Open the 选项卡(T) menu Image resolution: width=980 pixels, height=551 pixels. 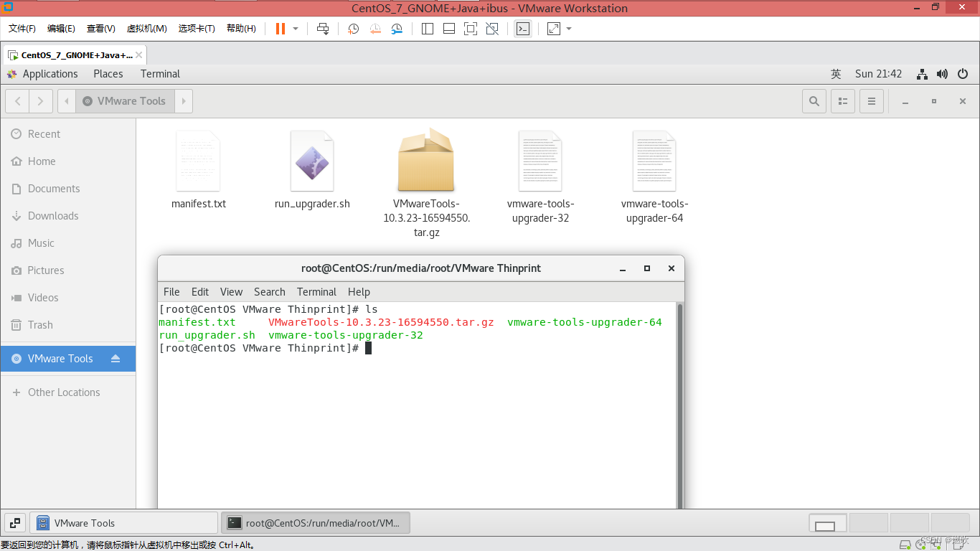[197, 29]
